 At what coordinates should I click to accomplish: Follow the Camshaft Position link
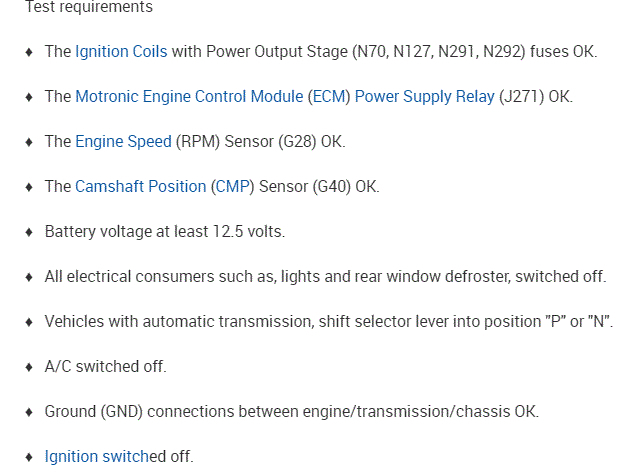[140, 186]
